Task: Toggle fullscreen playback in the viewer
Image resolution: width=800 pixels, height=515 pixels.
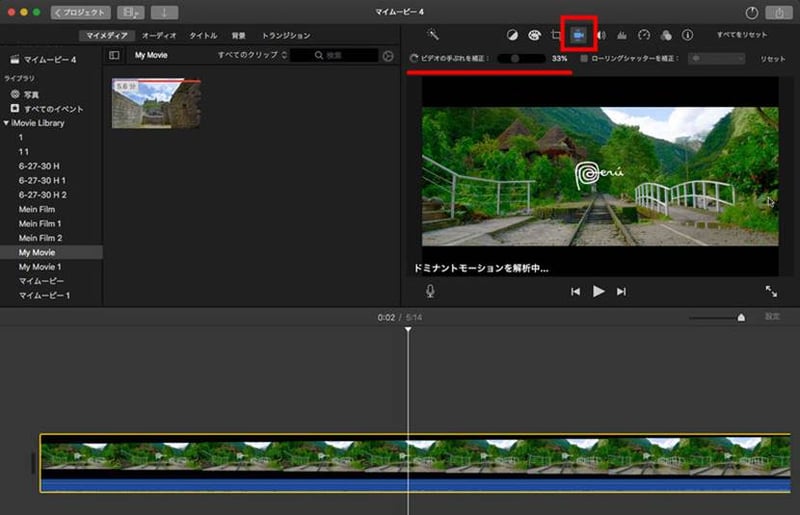Action: click(771, 291)
